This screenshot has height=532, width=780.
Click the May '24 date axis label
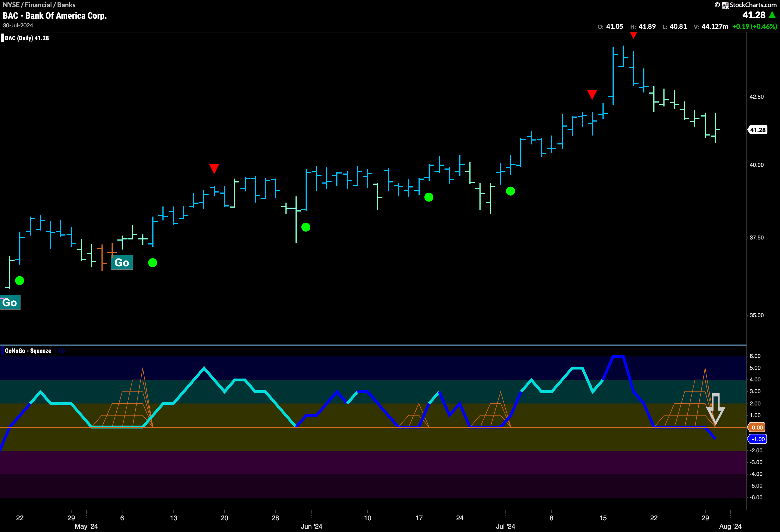pos(86,526)
